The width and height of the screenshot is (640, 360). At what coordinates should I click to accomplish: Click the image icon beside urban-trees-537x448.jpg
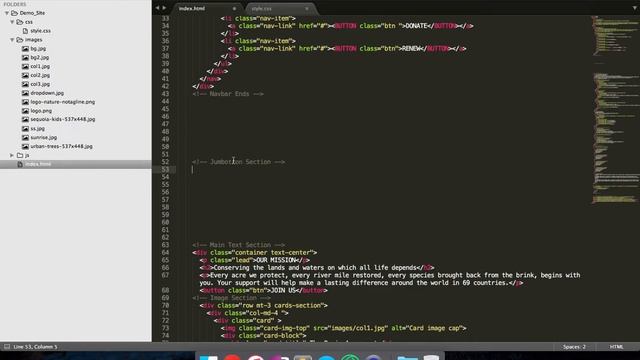[25, 147]
